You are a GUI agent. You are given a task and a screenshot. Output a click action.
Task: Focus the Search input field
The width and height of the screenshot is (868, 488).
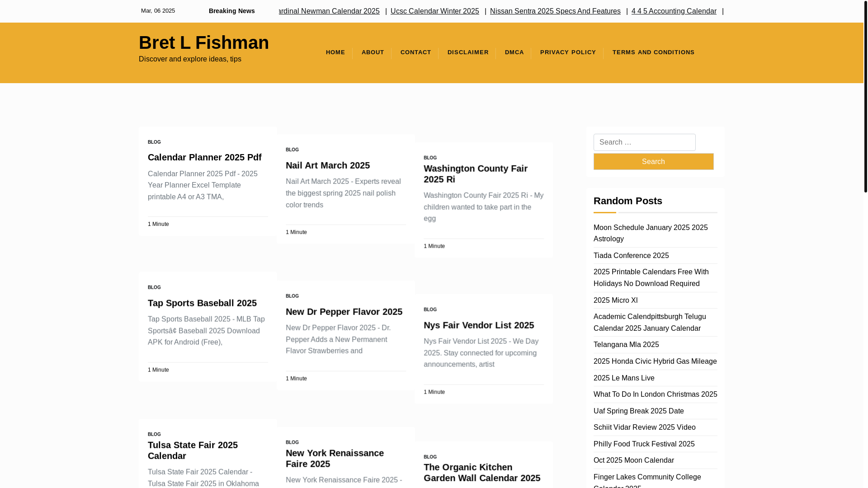[x=644, y=142]
